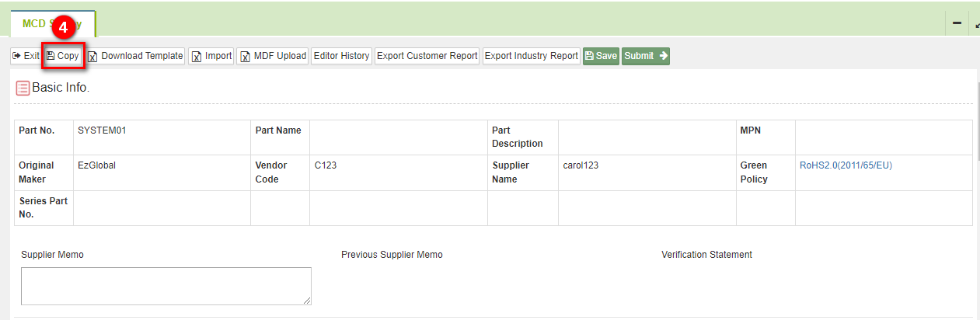Click the expand arrow at top-right corner
The width and height of the screenshot is (980, 320).
[x=976, y=24]
